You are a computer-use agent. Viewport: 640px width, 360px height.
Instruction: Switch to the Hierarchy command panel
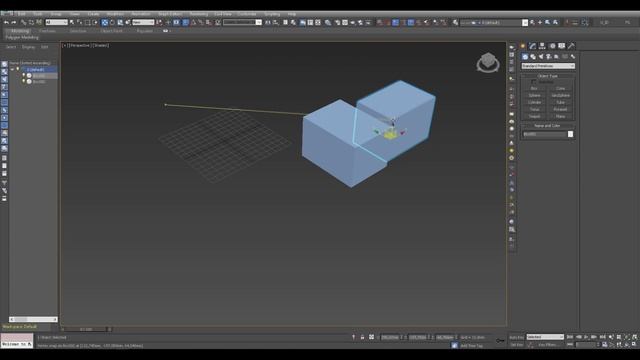point(542,46)
